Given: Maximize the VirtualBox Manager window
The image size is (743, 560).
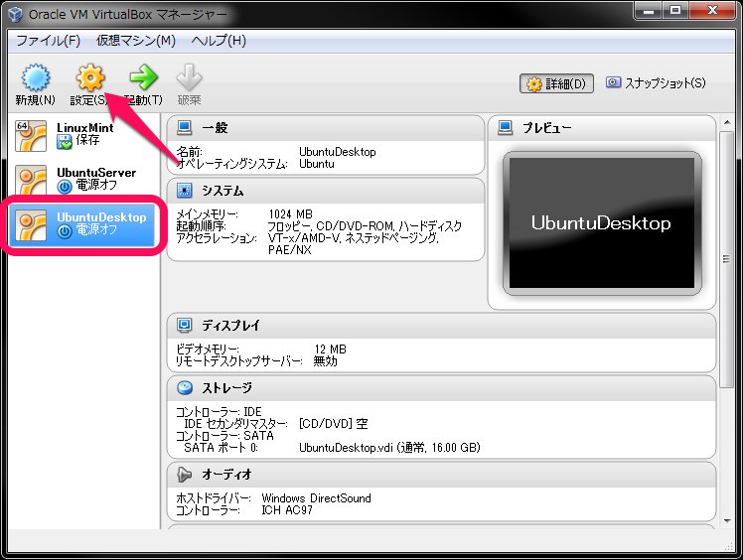Looking at the screenshot, I should tap(675, 10).
